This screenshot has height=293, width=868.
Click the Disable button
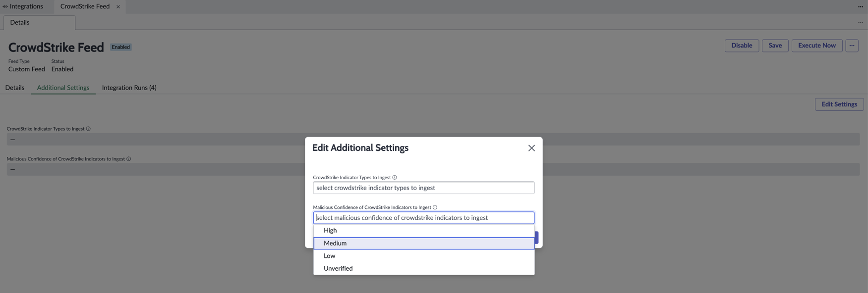point(742,46)
